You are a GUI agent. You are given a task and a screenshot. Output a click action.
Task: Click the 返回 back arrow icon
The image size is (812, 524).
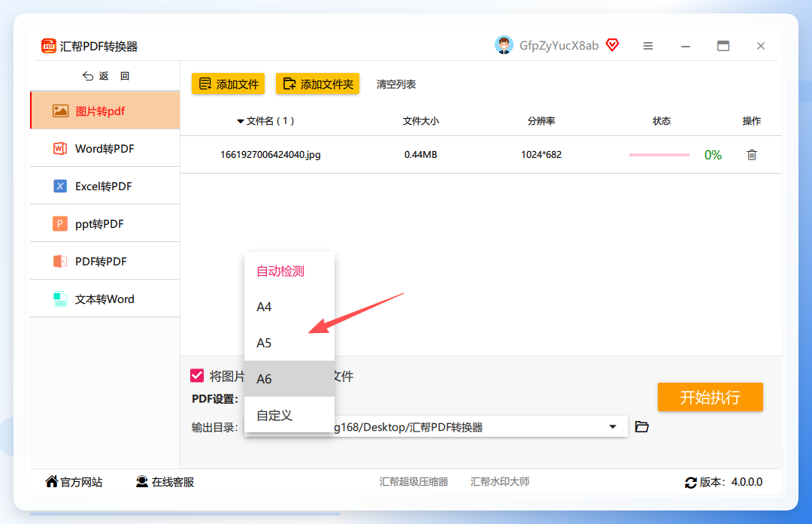[88, 76]
